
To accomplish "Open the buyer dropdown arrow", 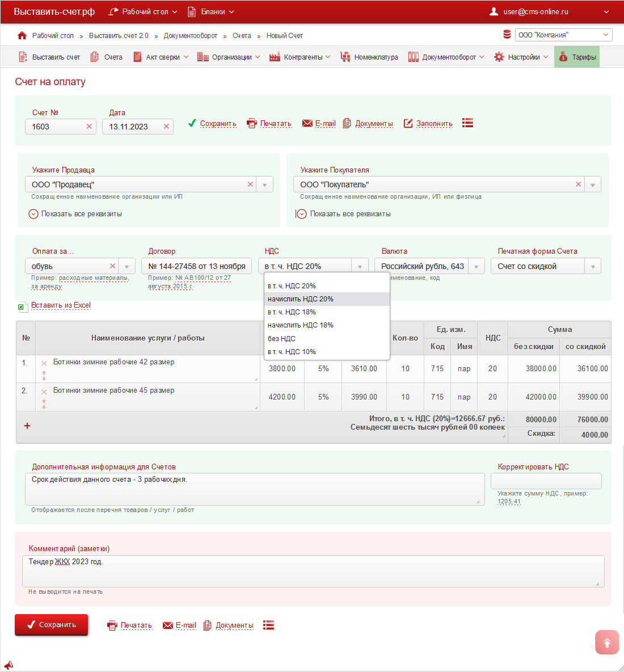I will 593,184.
